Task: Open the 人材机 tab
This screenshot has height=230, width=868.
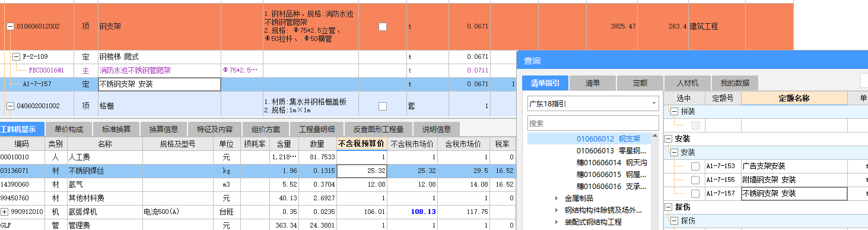Action: 687,83
